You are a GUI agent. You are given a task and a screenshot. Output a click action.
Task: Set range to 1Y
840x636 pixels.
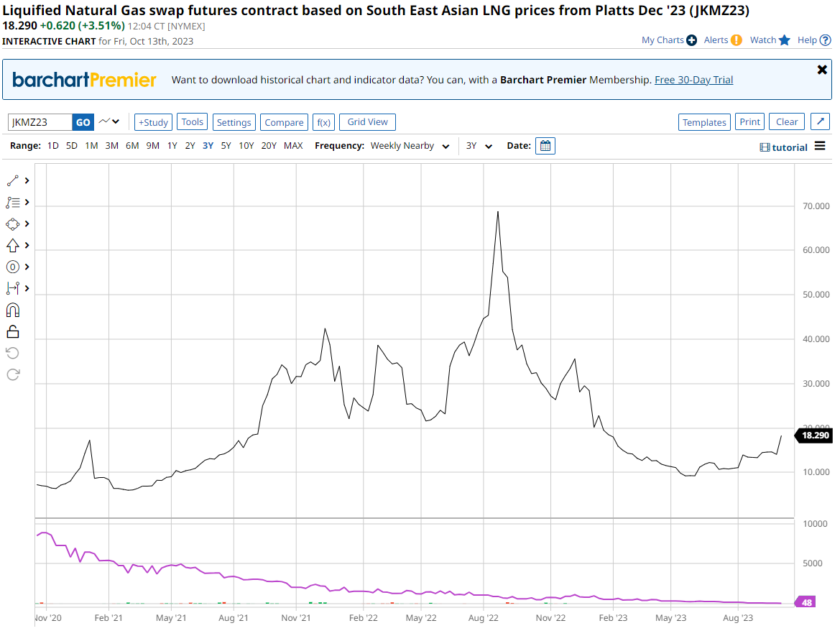[172, 146]
